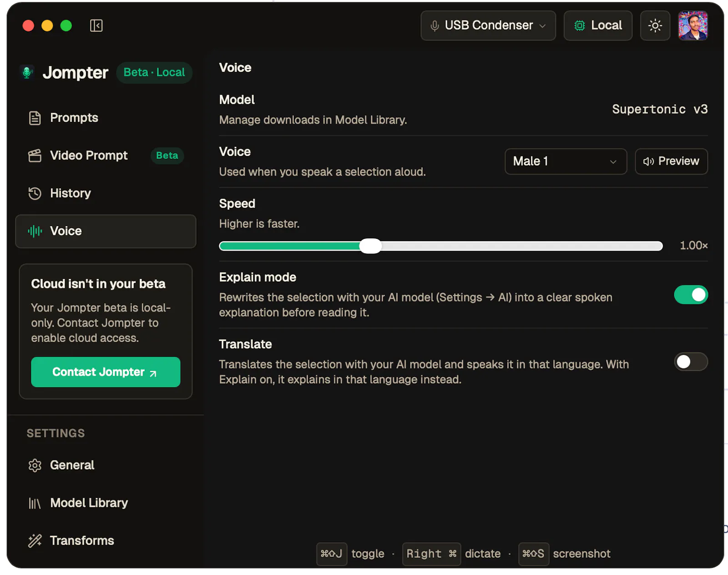Click the Prompts document icon
Screen dimensions: 728x575
pyautogui.click(x=35, y=118)
